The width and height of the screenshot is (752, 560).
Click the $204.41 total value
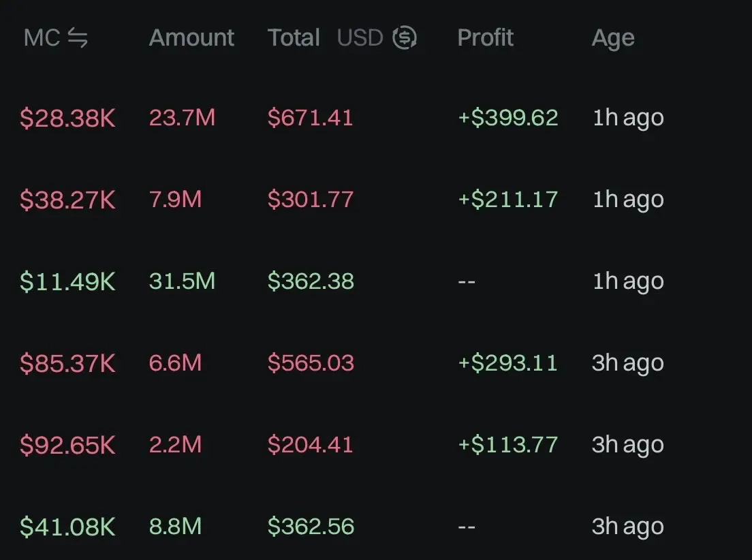point(310,445)
